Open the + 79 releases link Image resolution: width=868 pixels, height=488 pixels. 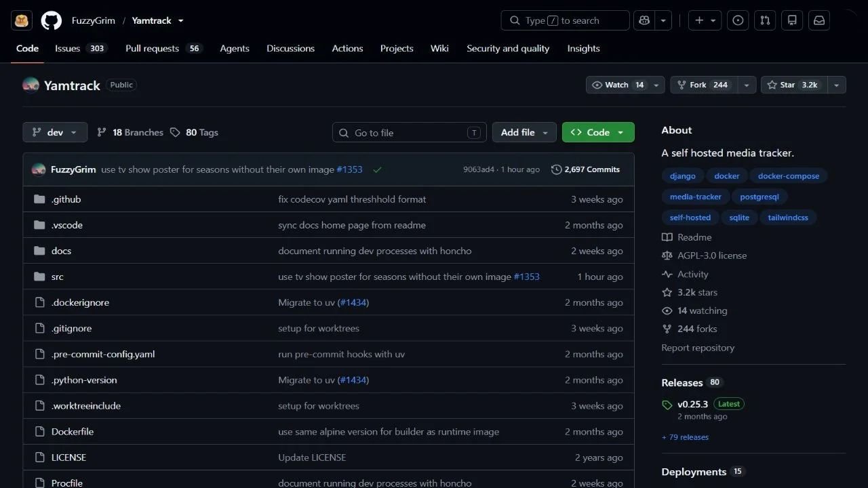pos(686,437)
